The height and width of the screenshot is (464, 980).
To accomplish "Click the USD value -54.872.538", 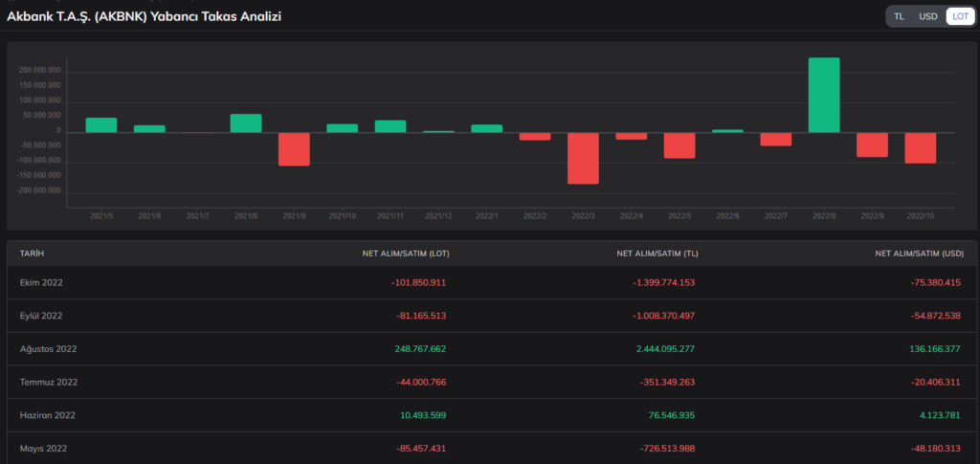I will pos(935,316).
